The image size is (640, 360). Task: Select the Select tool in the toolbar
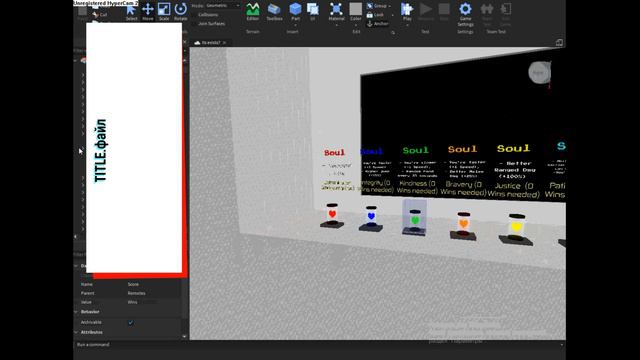(x=131, y=12)
